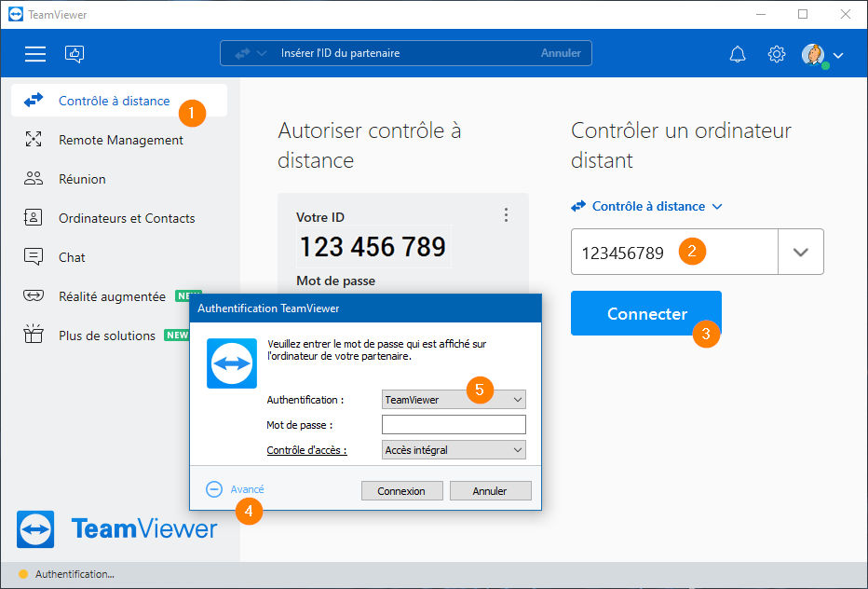868x589 pixels.
Task: Open the partner ID history dropdown arrow
Action: click(800, 253)
